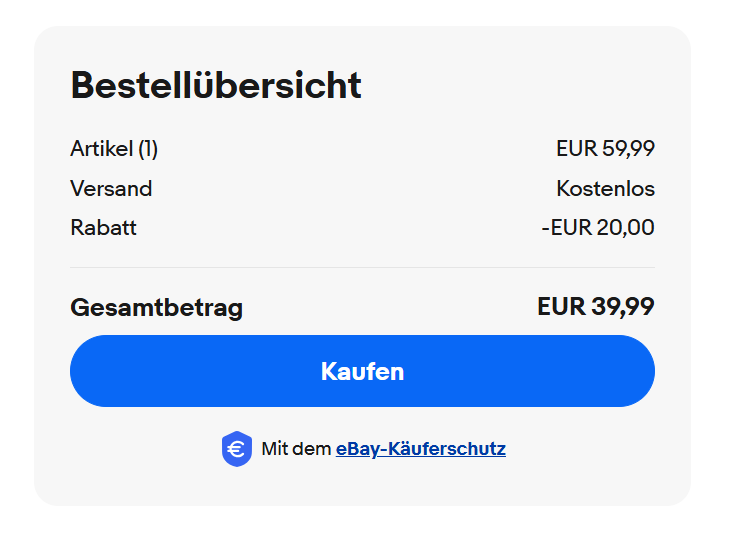Click the horizontal divider above Gesamtbetrag
The height and width of the screenshot is (551, 729).
pos(362,267)
